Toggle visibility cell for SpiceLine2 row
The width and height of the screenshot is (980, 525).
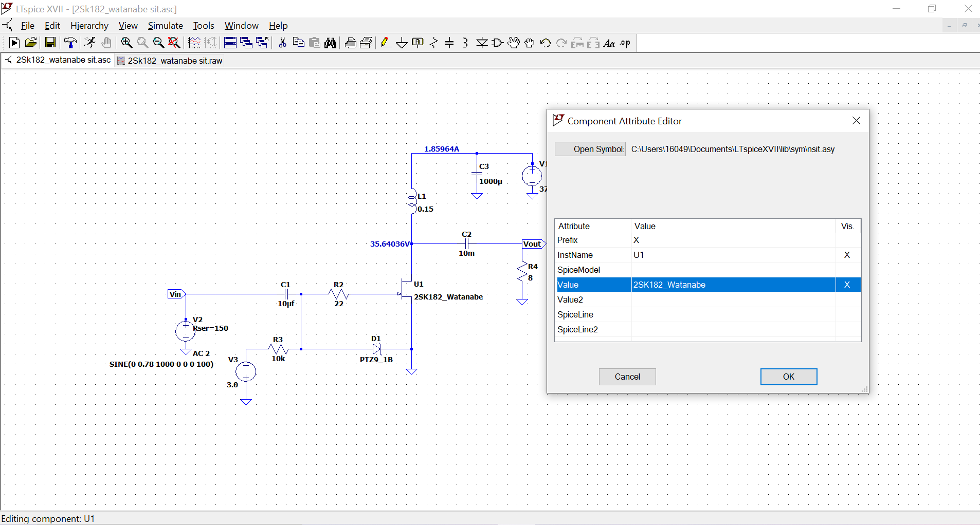pos(848,329)
